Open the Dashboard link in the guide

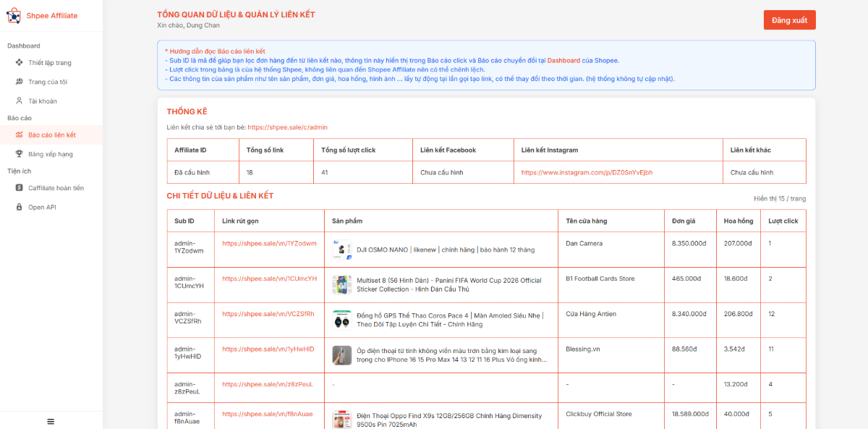[563, 61]
